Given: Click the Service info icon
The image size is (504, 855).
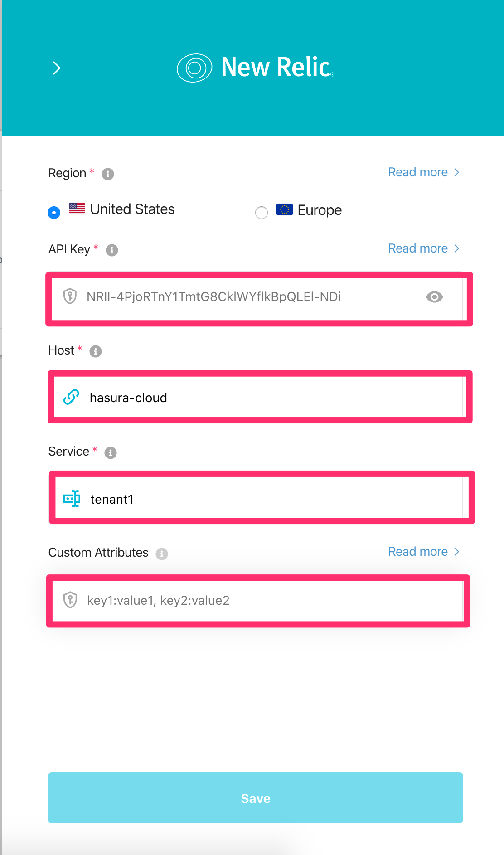Looking at the screenshot, I should tap(110, 452).
